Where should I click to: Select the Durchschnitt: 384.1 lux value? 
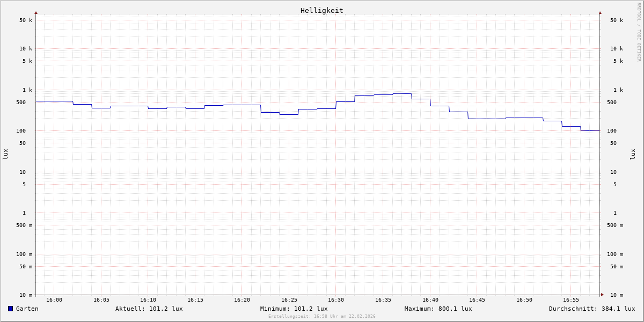point(591,309)
